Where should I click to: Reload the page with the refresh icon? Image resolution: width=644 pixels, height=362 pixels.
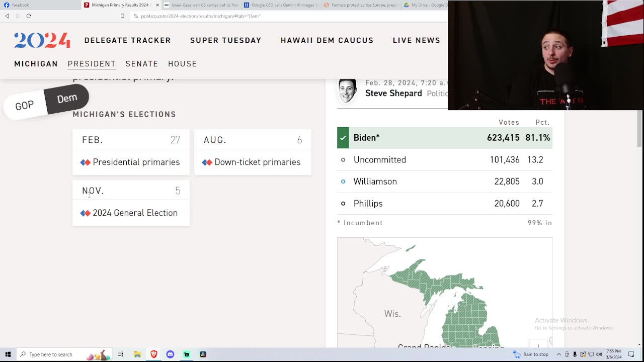click(x=29, y=16)
